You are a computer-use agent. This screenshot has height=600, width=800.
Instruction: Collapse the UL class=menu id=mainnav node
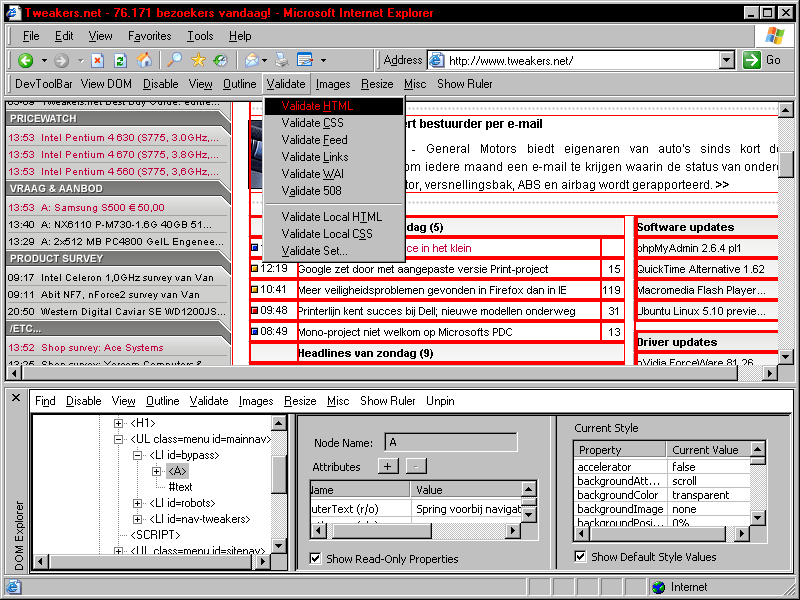pos(118,439)
